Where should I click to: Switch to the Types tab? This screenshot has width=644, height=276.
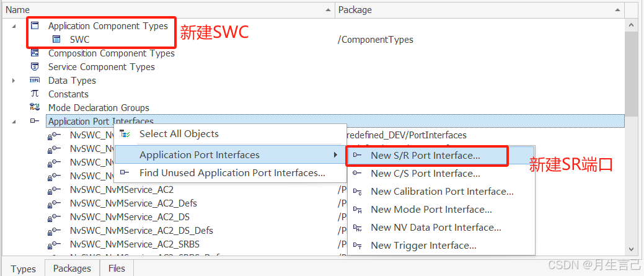click(x=23, y=269)
